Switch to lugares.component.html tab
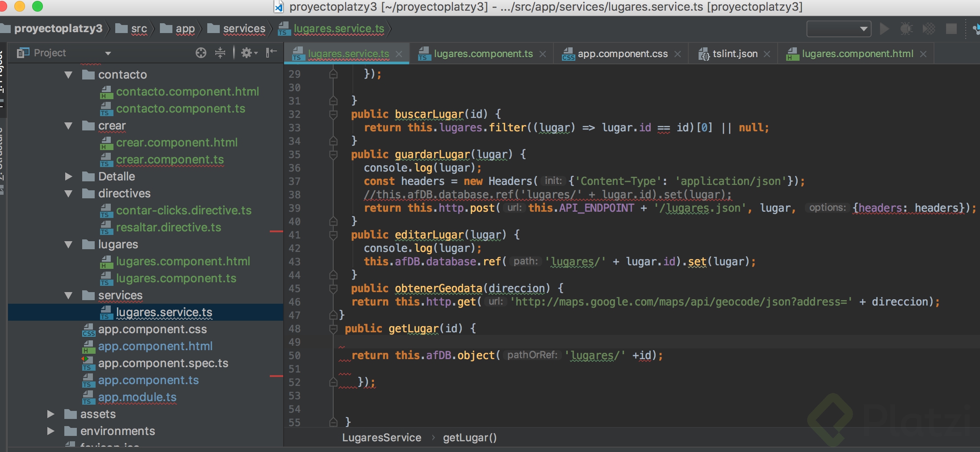This screenshot has width=980, height=452. (857, 54)
